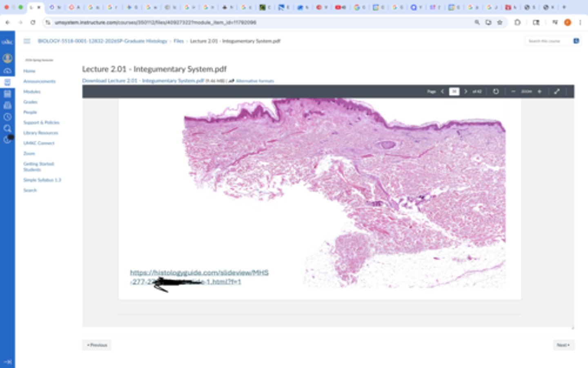Viewport: 588px width, 368px height.
Task: Go to next PDF page chevron
Action: coord(465,91)
